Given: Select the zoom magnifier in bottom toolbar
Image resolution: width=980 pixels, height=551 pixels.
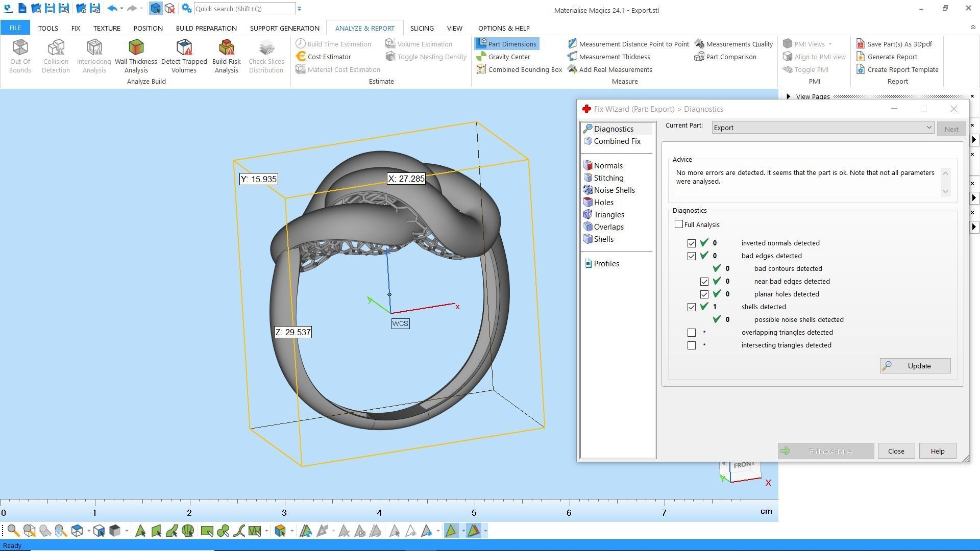Looking at the screenshot, I should click(x=13, y=531).
